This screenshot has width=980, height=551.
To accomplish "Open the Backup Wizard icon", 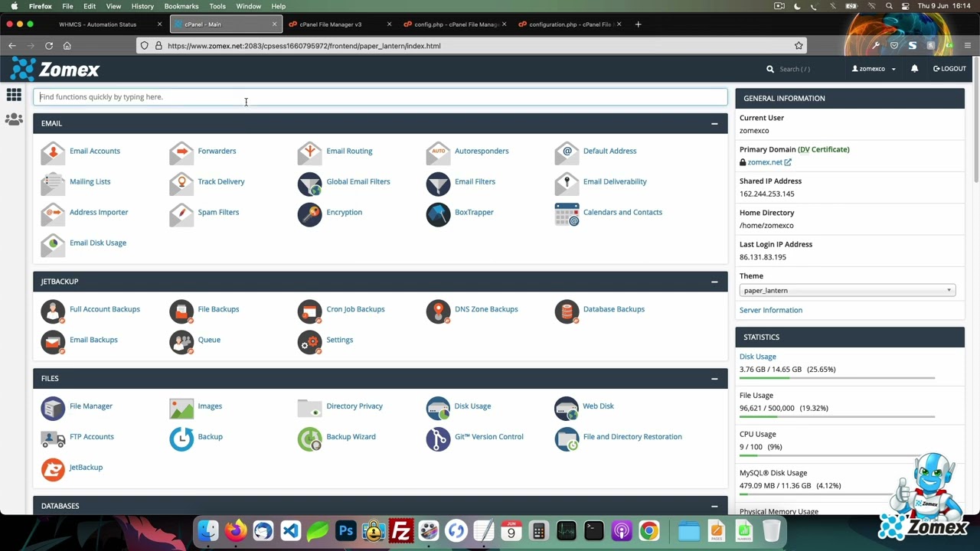I will pos(310,439).
